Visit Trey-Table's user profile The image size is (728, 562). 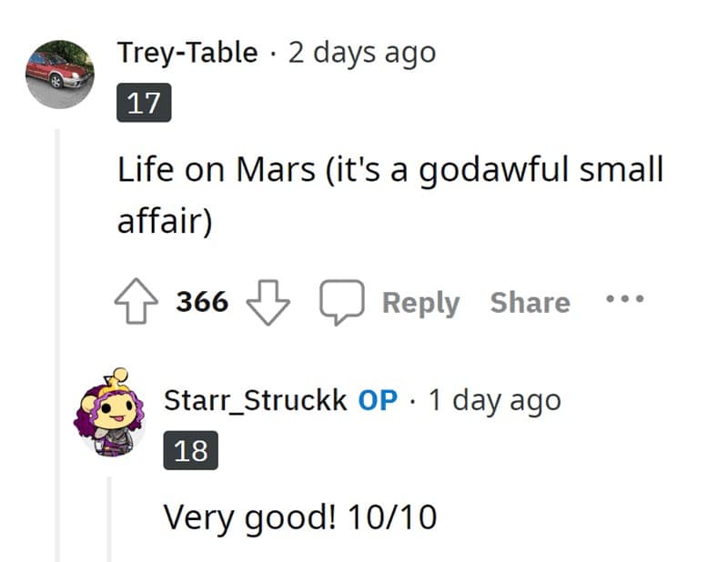point(187,53)
